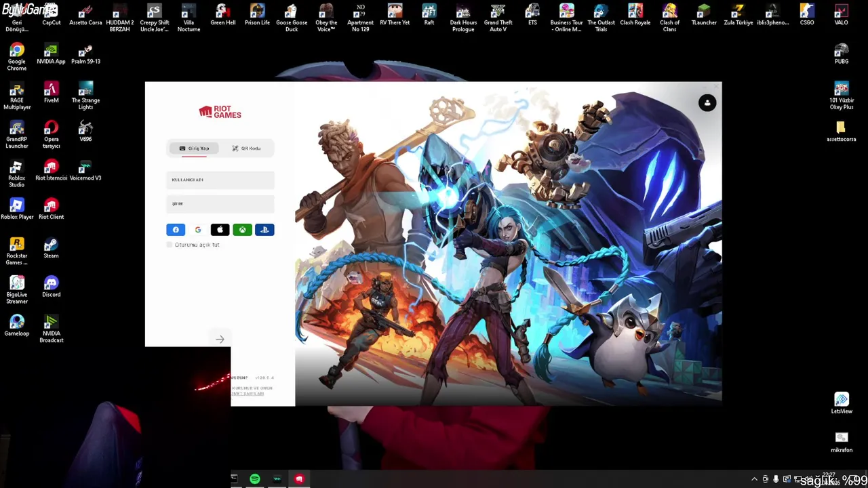The height and width of the screenshot is (488, 868).
Task: Open Clash Royale desktop icon
Action: [635, 15]
